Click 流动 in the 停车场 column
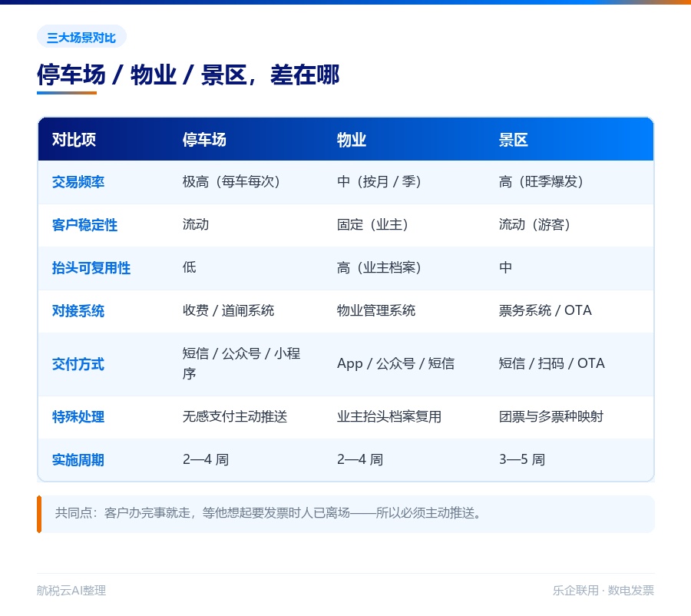The height and width of the screenshot is (616, 691). (x=196, y=224)
